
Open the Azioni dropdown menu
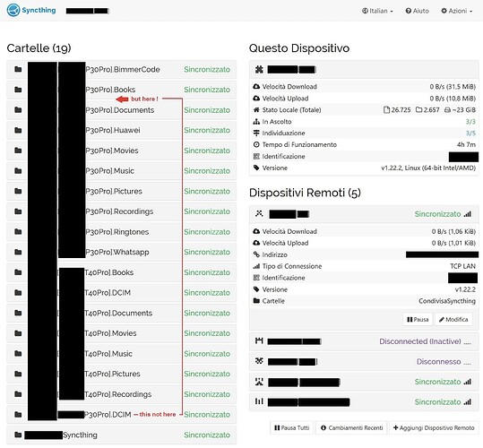[456, 11]
